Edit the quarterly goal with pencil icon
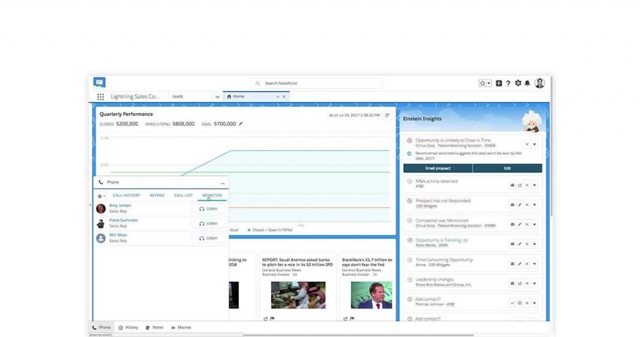Screen dimensions: 644x337 [x=240, y=124]
